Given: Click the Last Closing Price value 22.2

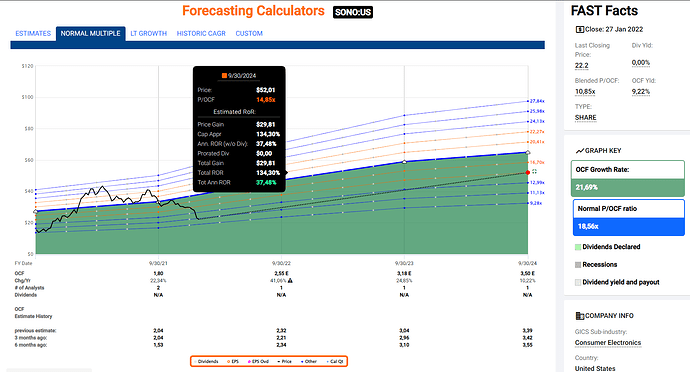Looking at the screenshot, I should (x=581, y=66).
